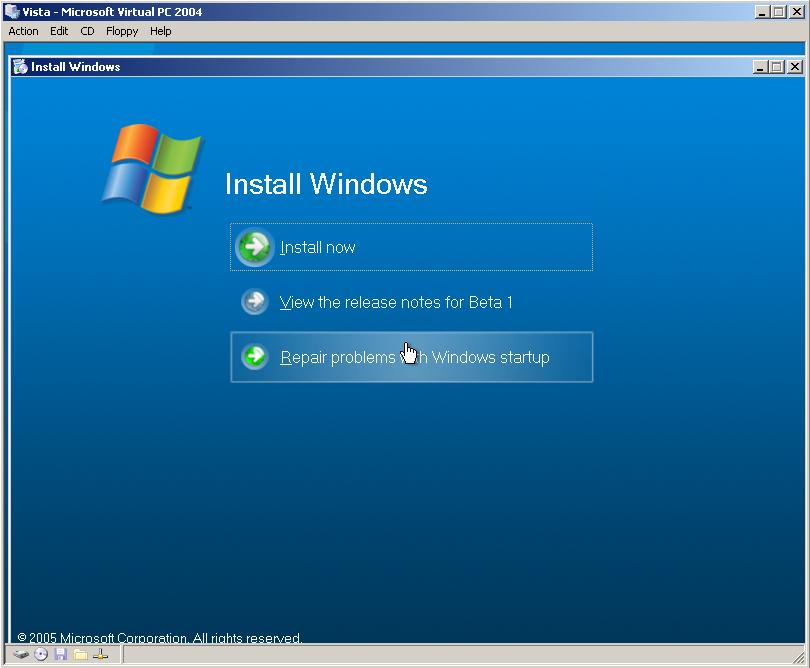
Task: Click the Install now option
Action: pos(411,247)
